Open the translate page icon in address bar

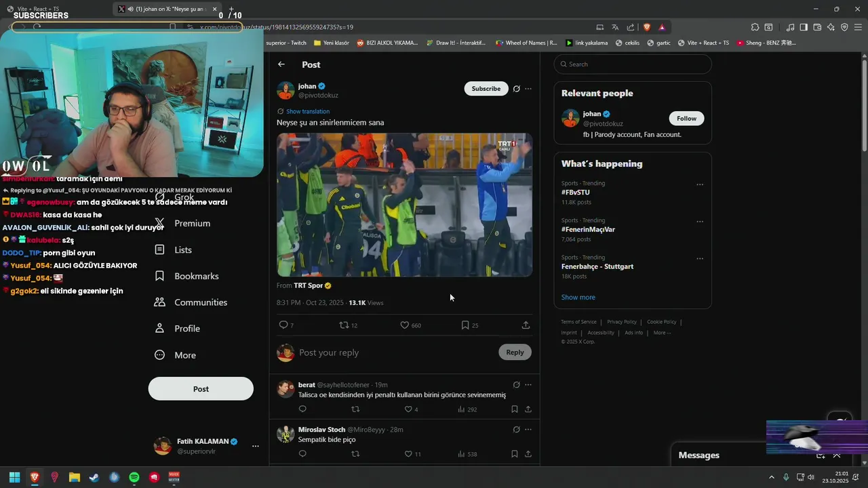[x=615, y=27]
